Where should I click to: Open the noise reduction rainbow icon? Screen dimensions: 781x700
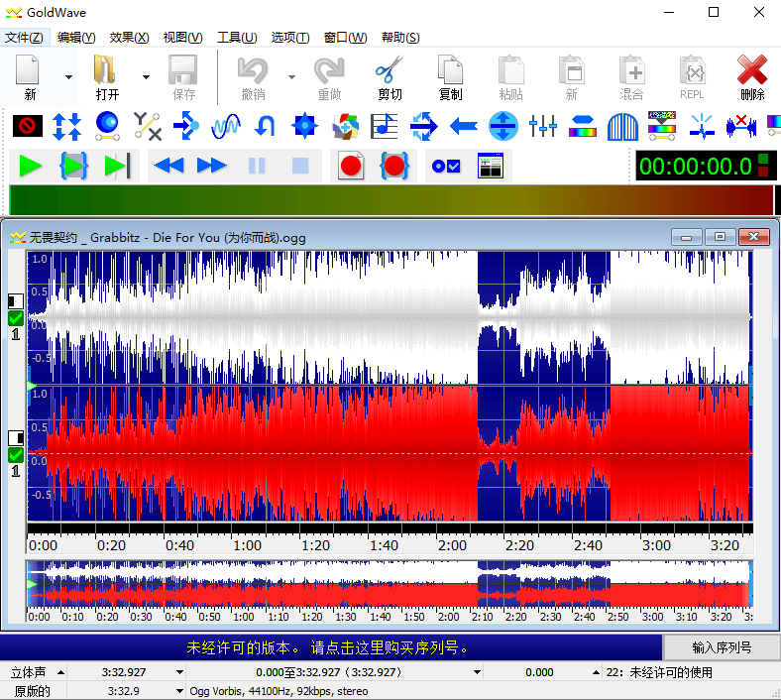tap(662, 126)
